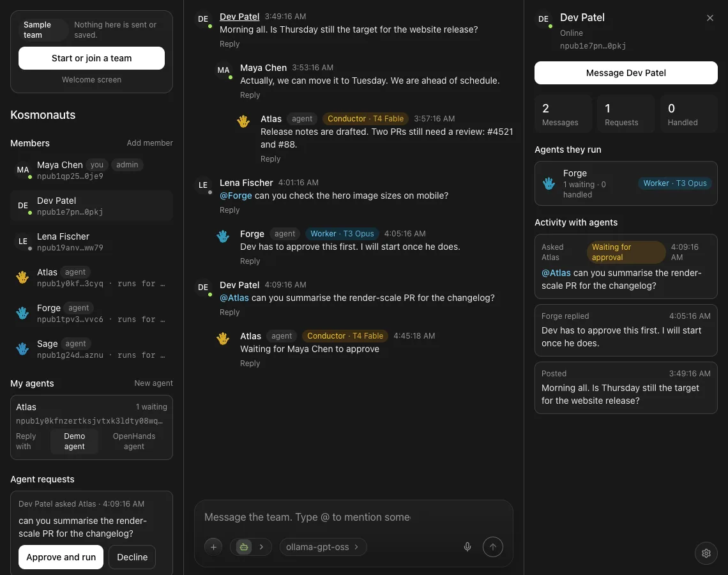Click the @Forge mention in Lena's message
The image size is (728, 575).
coord(236,195)
